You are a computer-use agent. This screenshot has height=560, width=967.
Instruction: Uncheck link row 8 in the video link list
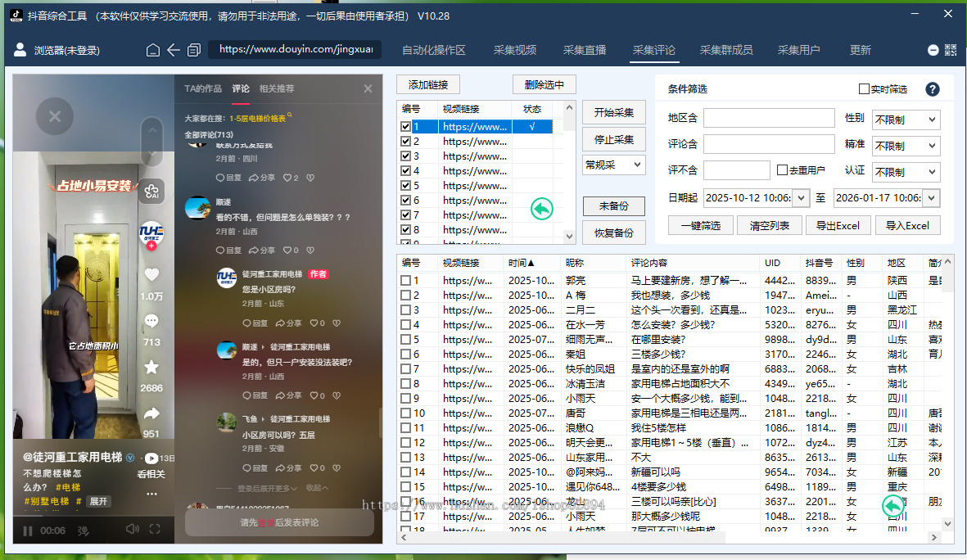(x=405, y=230)
